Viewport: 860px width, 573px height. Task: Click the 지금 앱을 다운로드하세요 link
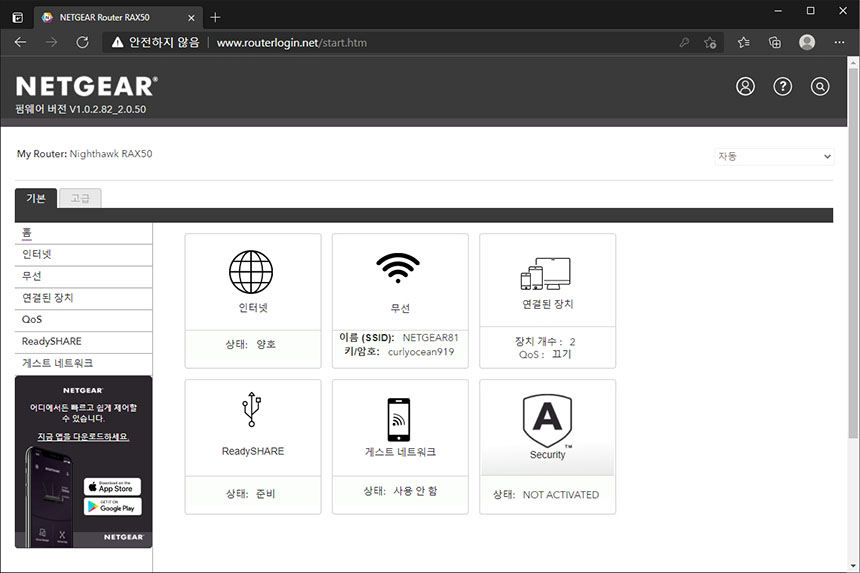click(x=83, y=437)
